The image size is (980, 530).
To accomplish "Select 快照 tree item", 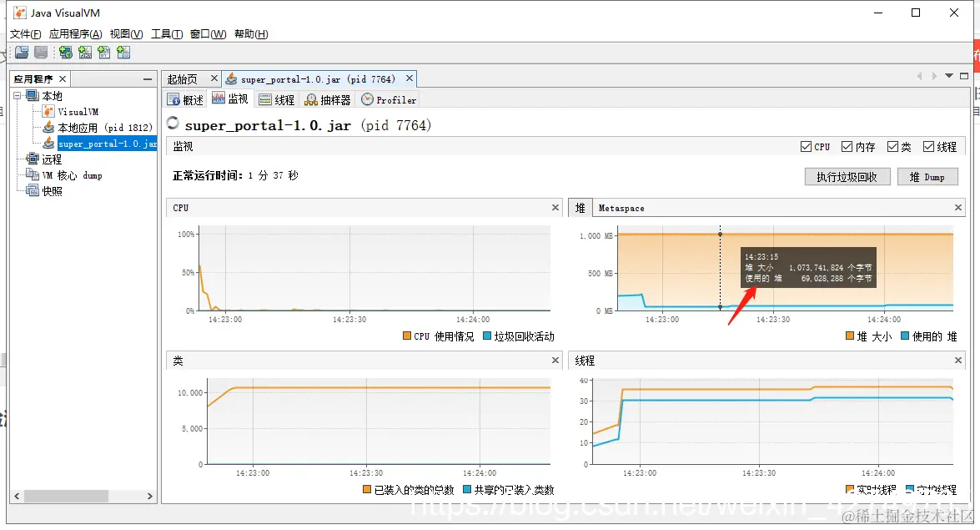I will [x=52, y=191].
